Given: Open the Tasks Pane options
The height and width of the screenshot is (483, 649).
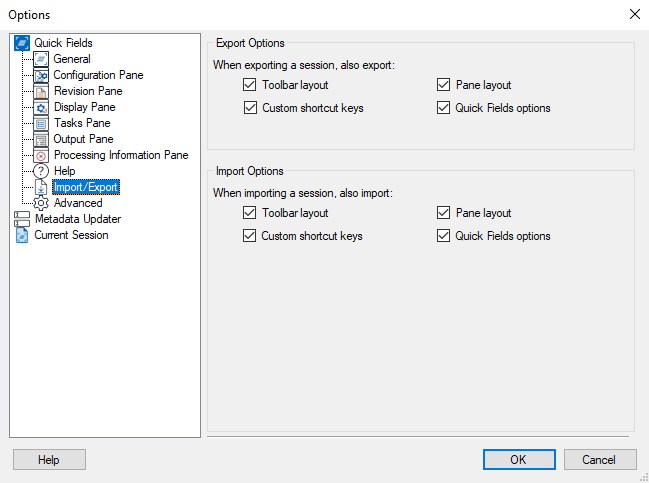Looking at the screenshot, I should 82,123.
